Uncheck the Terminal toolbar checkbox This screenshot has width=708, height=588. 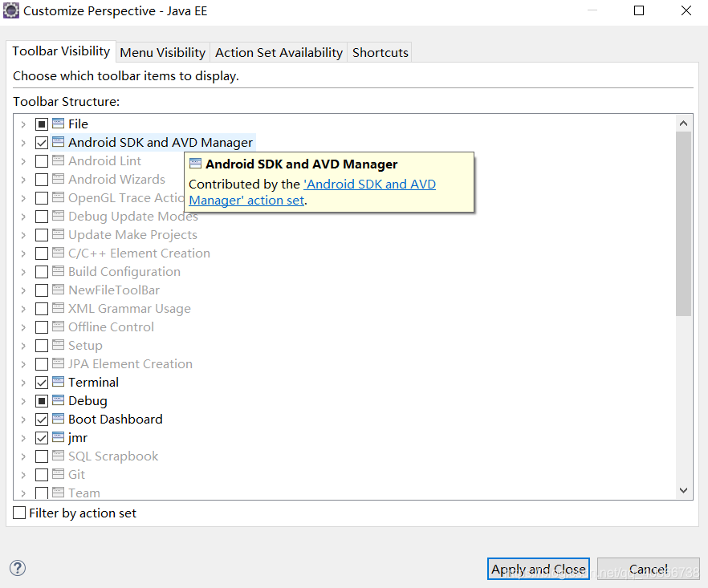pyautogui.click(x=42, y=383)
